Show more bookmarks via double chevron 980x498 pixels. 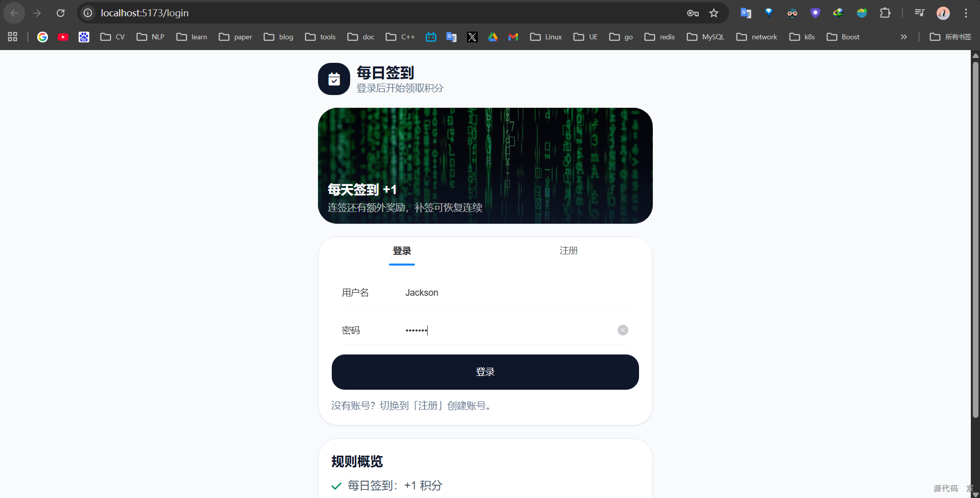pyautogui.click(x=903, y=37)
